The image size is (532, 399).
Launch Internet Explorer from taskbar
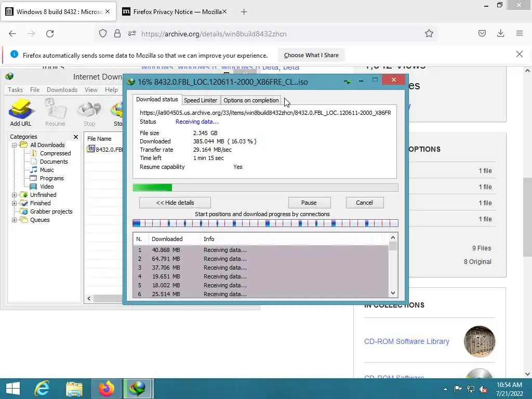pos(42,389)
